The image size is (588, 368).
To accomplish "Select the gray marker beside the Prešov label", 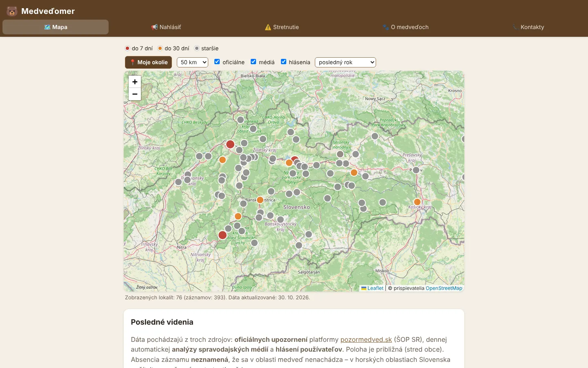I will pos(416,170).
